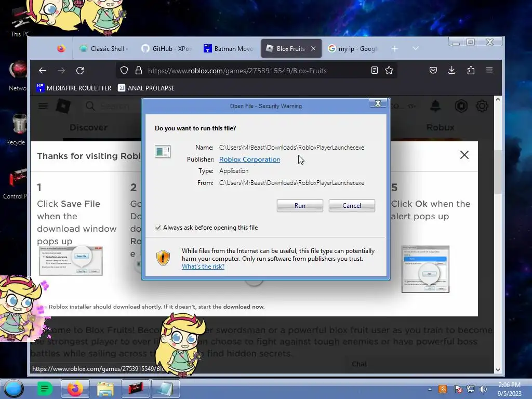Click the Run button in security warning
532x399 pixels.
[300, 206]
